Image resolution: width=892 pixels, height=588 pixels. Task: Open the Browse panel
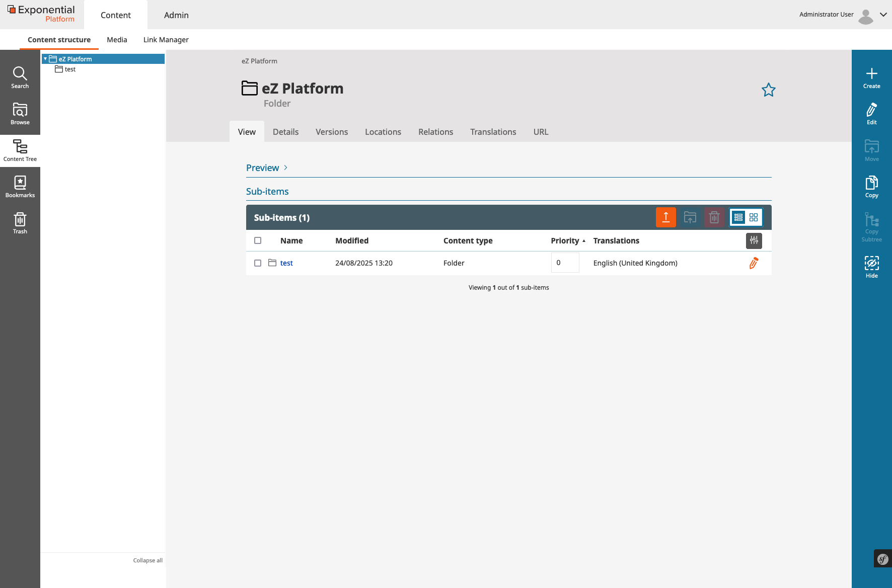pos(20,113)
